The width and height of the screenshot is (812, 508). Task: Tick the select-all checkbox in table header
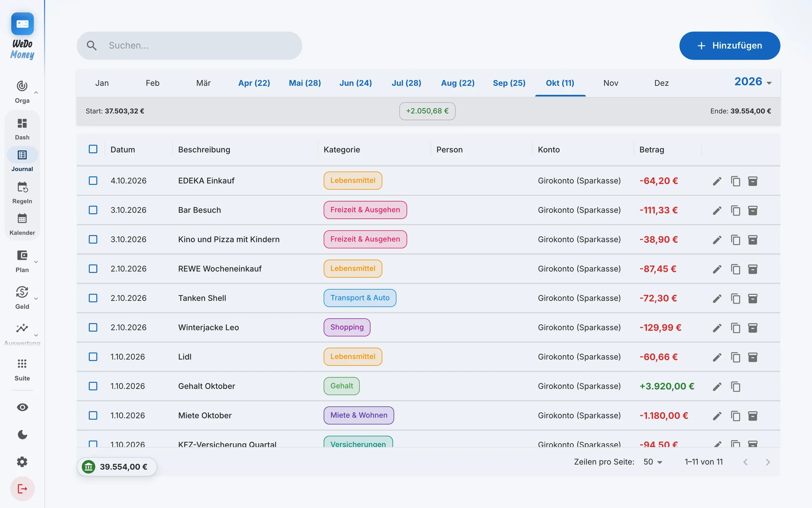[x=93, y=149]
